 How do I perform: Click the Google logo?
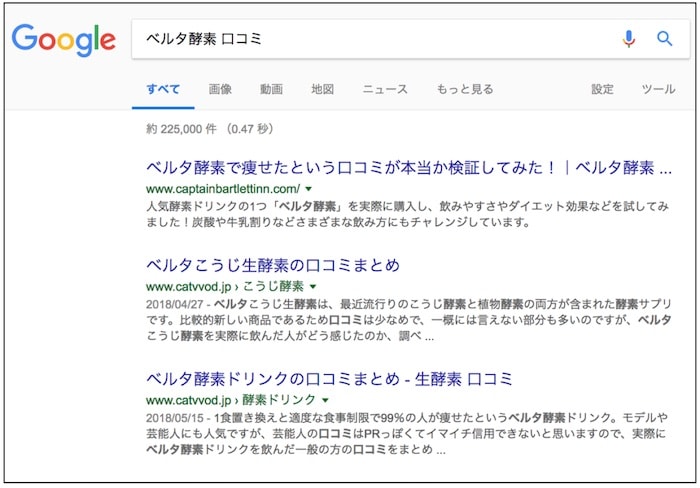[x=63, y=40]
